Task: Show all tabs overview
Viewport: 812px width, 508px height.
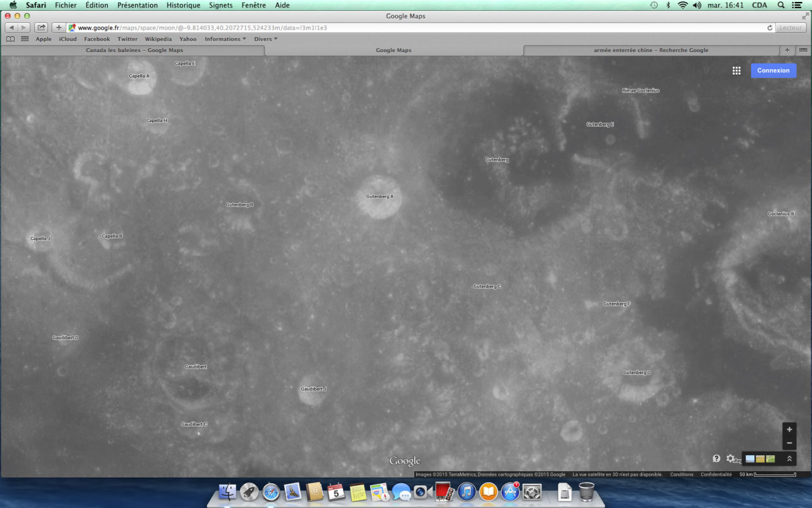Action: click(x=803, y=50)
